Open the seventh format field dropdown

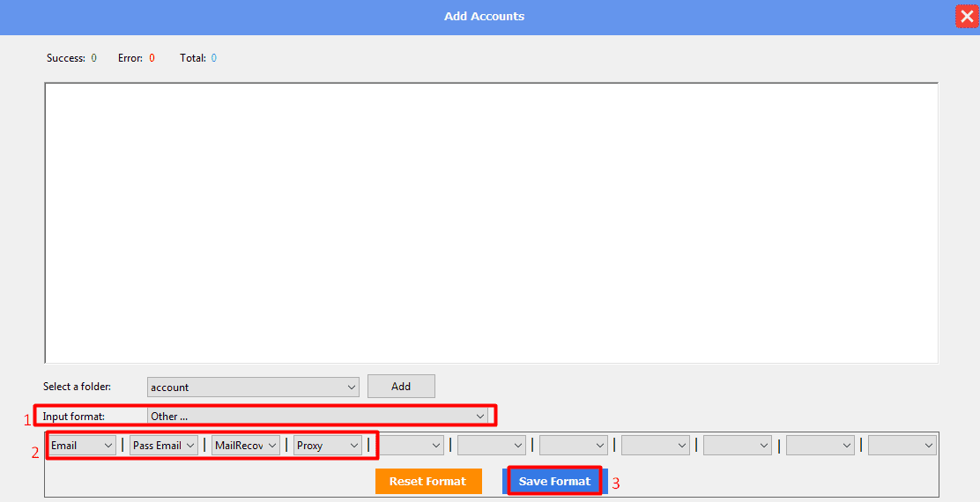(x=574, y=446)
